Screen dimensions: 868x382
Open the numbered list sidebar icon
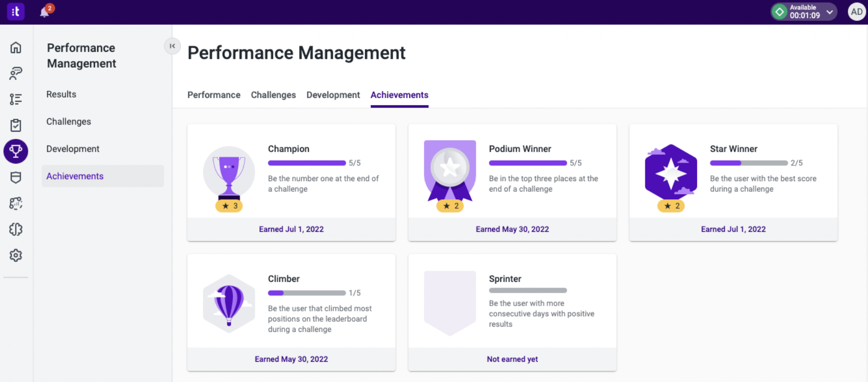pos(16,99)
